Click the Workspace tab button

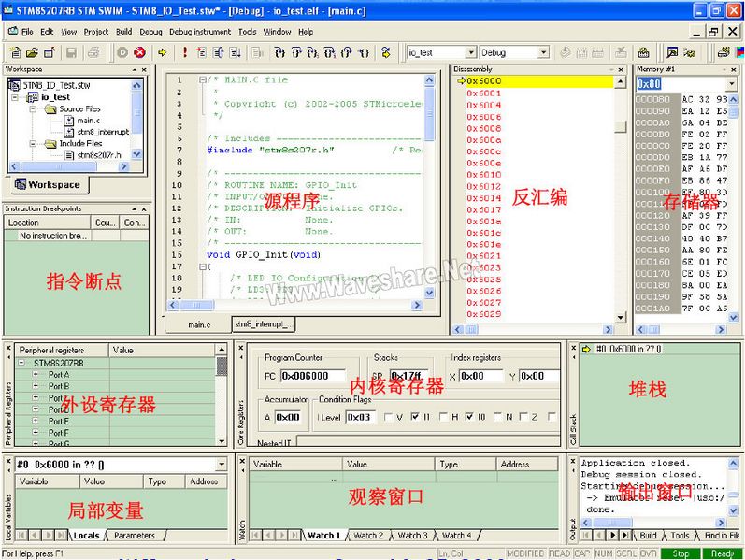(x=49, y=184)
